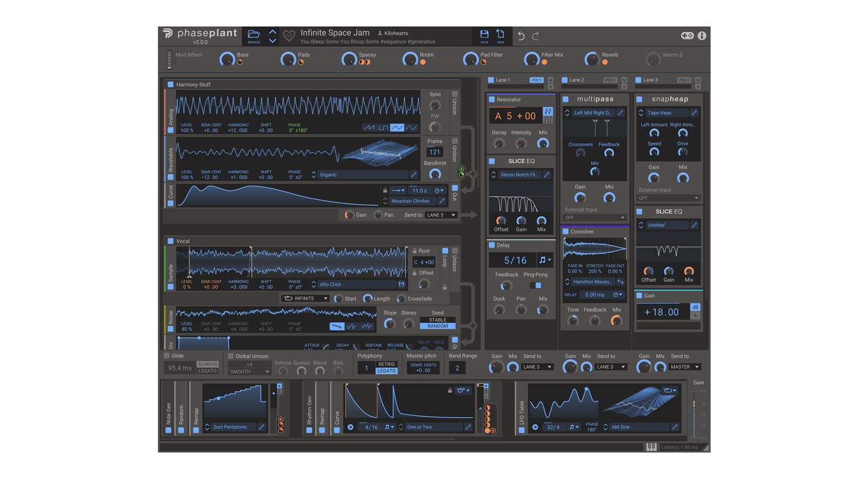
Task: Open the Delay note sync dropdown
Action: (x=545, y=260)
